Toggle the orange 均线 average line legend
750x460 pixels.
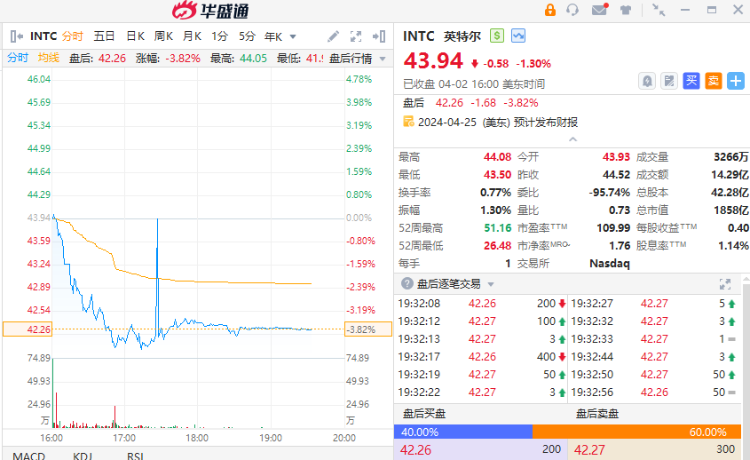click(x=48, y=58)
